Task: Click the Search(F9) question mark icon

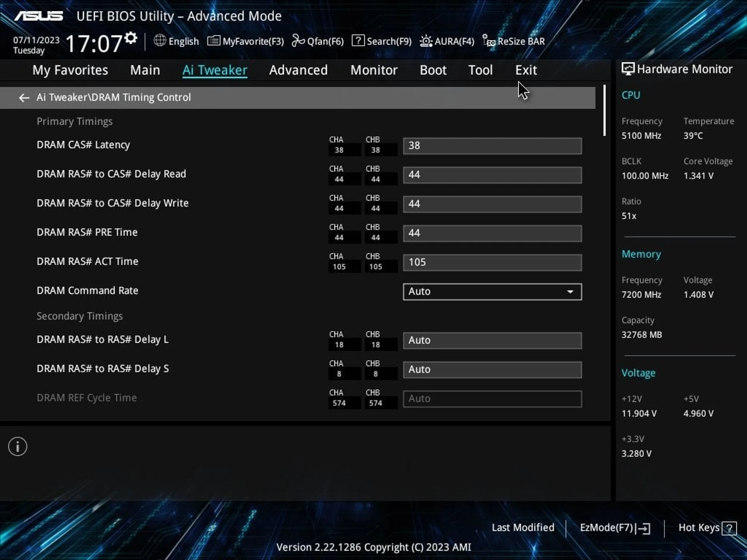Action: tap(358, 40)
